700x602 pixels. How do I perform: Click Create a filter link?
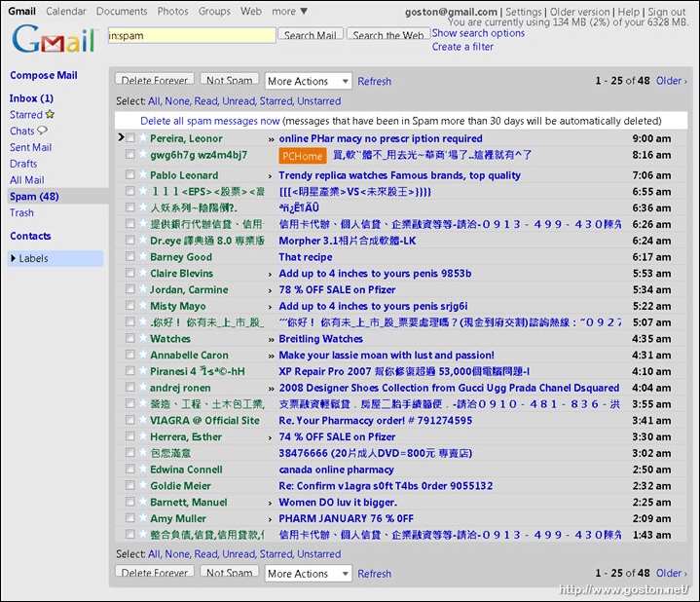click(x=462, y=47)
